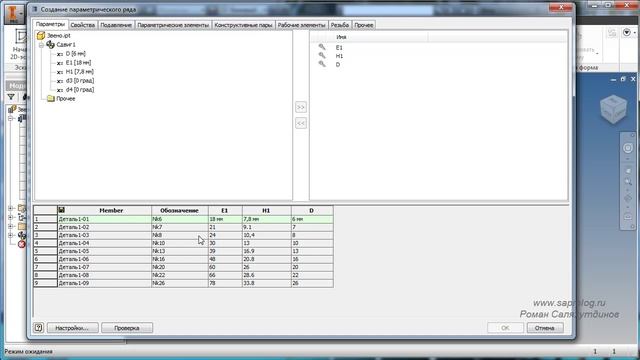Click the 48 cell in E1 column
Viewport: 640px width, 360px height.
[225, 259]
